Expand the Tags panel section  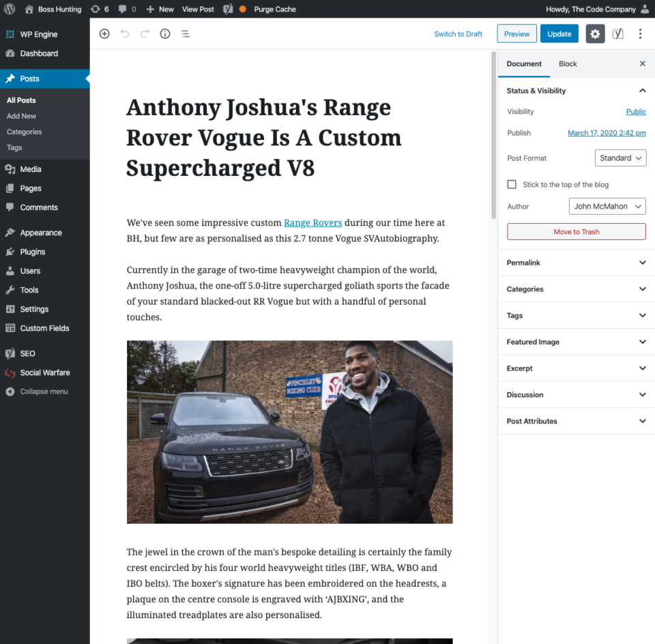pos(577,315)
